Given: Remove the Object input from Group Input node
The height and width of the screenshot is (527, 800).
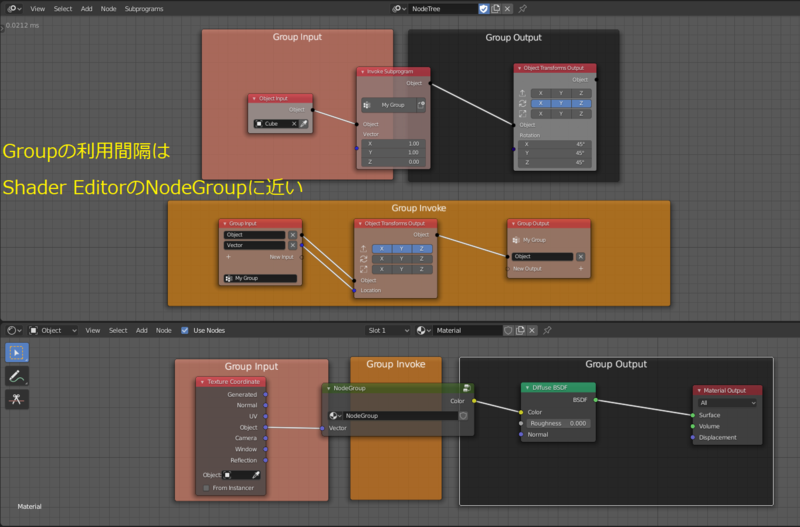Looking at the screenshot, I should pyautogui.click(x=292, y=235).
